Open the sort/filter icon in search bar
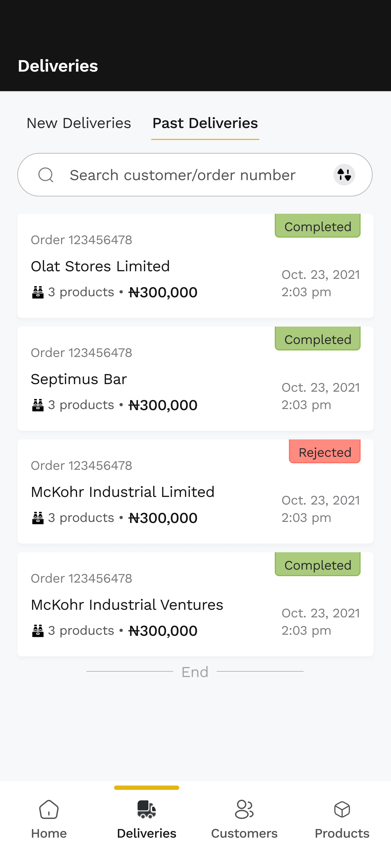391x868 pixels. tap(344, 175)
